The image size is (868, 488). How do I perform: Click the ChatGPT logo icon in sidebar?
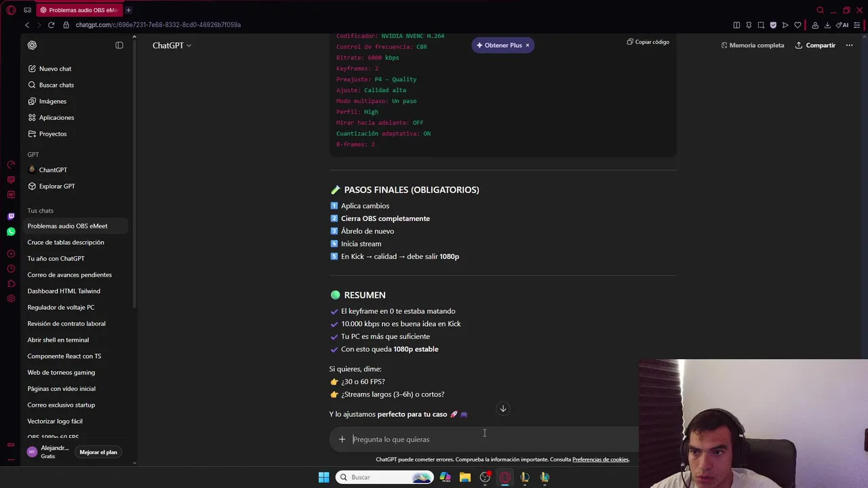32,45
